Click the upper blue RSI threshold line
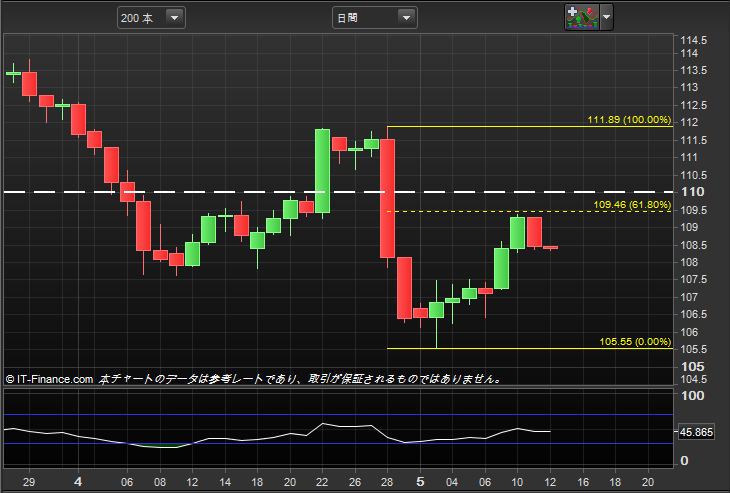Screen dimensions: 730x493 click(338, 414)
